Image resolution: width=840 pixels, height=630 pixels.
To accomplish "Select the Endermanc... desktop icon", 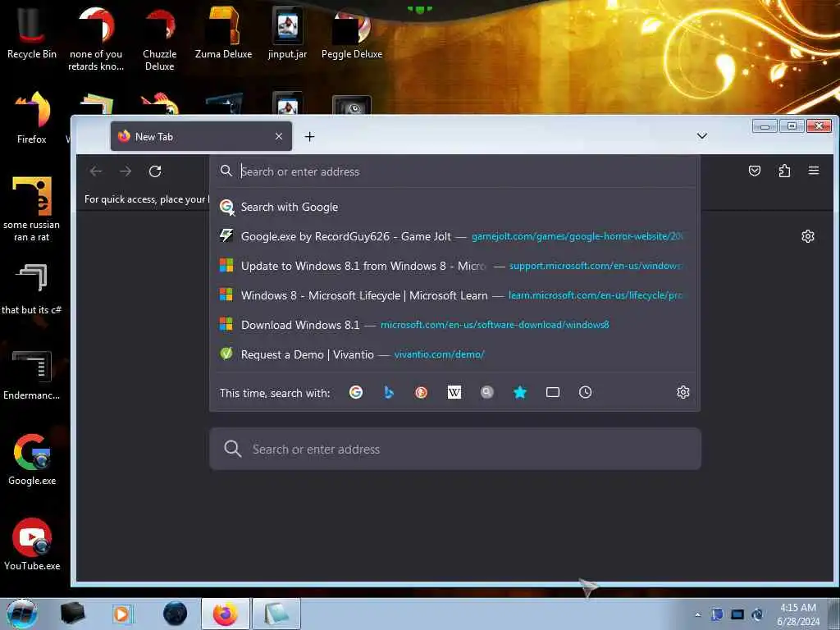I will tap(32, 375).
